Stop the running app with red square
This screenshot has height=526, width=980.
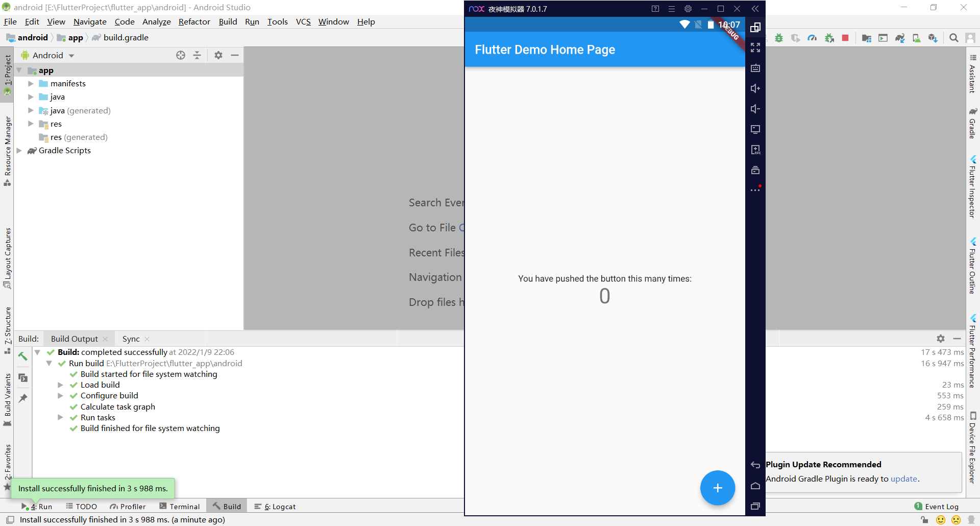click(x=845, y=38)
